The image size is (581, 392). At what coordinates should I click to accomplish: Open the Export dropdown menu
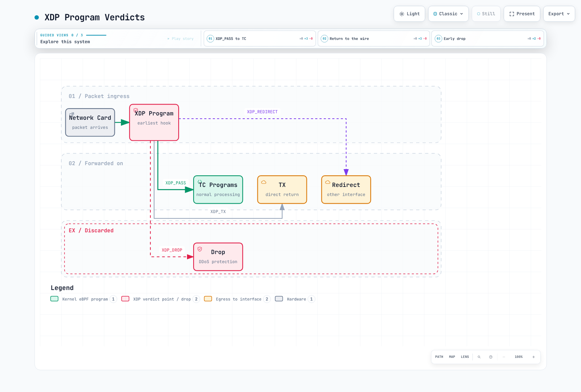click(559, 14)
